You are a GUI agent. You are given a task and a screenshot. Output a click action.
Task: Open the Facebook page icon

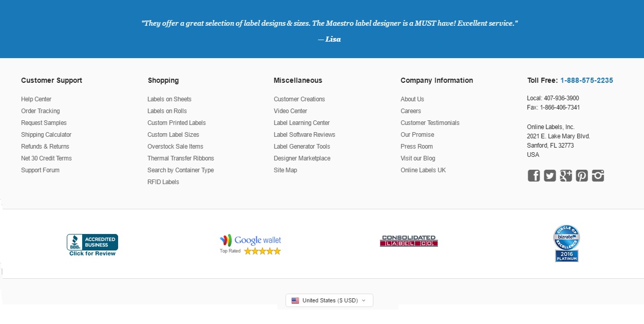tap(534, 175)
